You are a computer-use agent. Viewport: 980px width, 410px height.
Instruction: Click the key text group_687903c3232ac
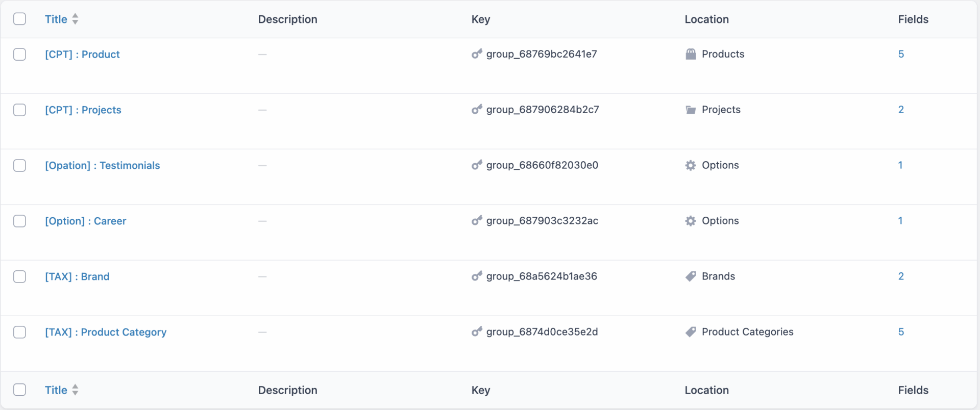pos(542,221)
